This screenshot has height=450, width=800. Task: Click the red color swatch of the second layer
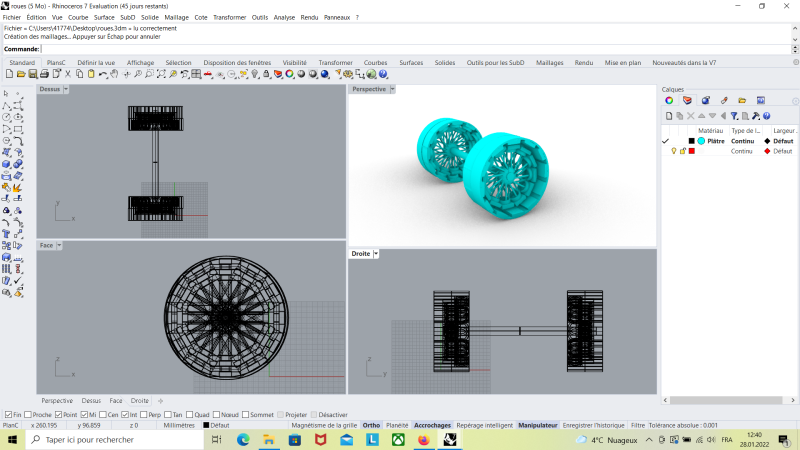coord(691,151)
